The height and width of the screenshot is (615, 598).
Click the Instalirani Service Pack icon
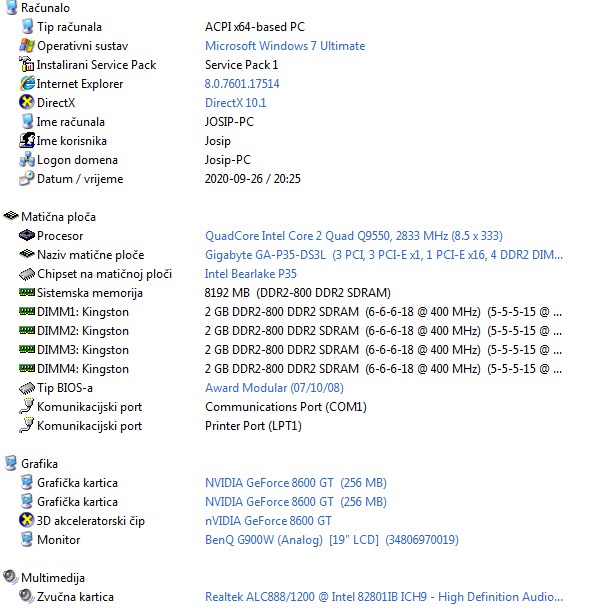[x=27, y=64]
